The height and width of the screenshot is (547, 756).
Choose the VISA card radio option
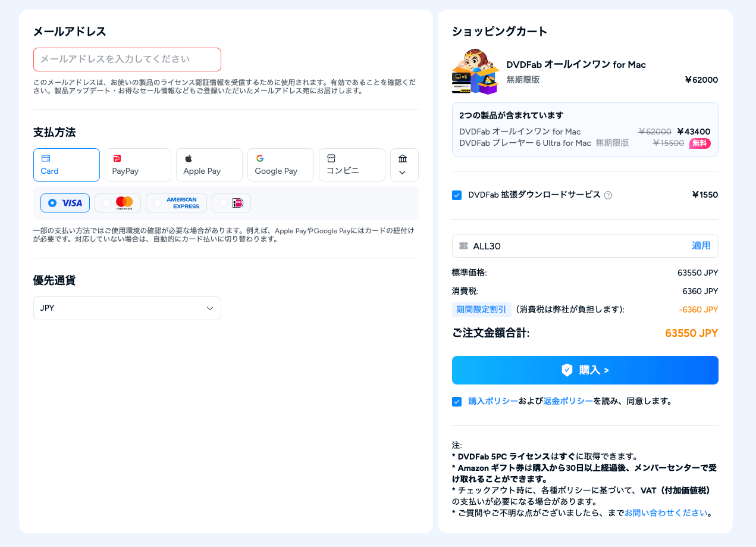pos(65,203)
